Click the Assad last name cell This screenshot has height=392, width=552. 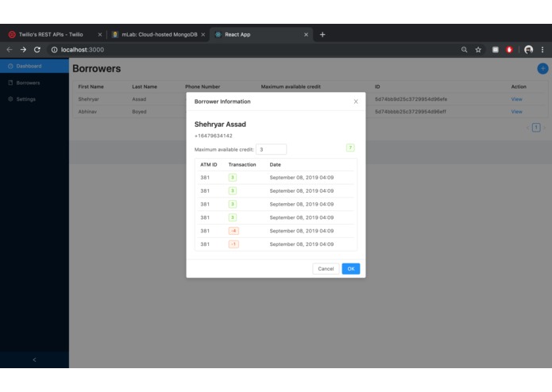(x=139, y=99)
